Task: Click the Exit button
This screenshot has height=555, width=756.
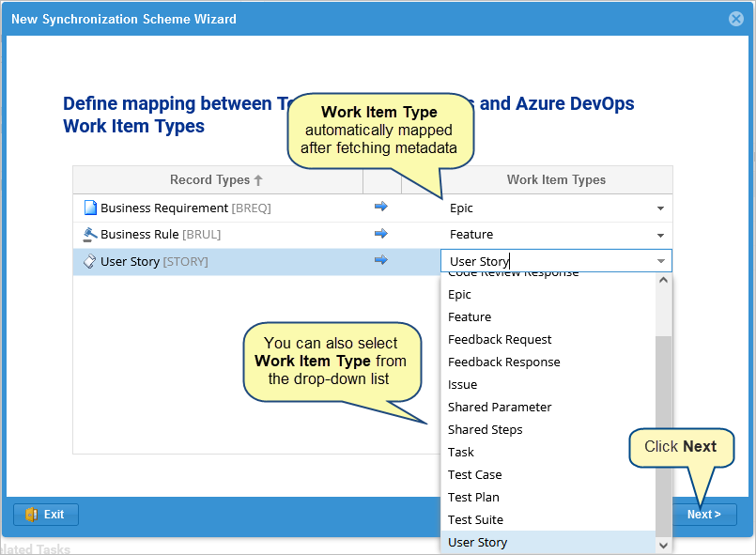Action: 46,514
